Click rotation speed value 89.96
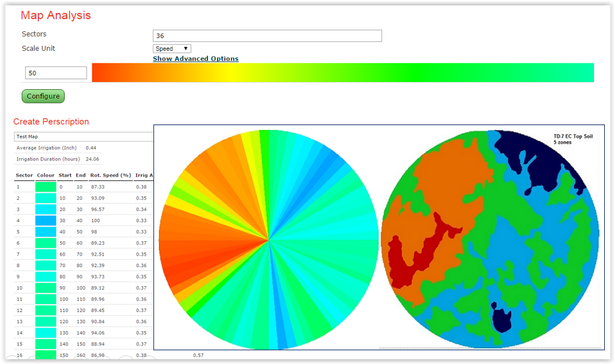 (x=98, y=299)
